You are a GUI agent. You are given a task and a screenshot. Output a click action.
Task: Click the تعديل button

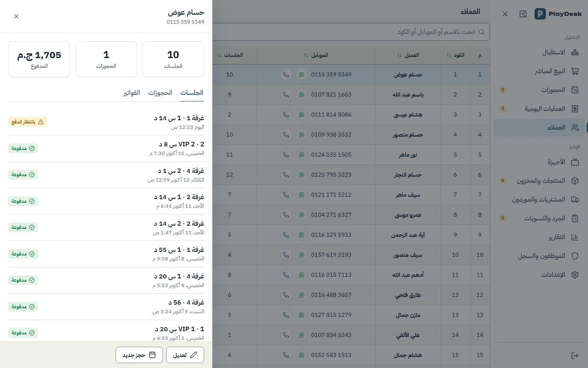(x=185, y=355)
